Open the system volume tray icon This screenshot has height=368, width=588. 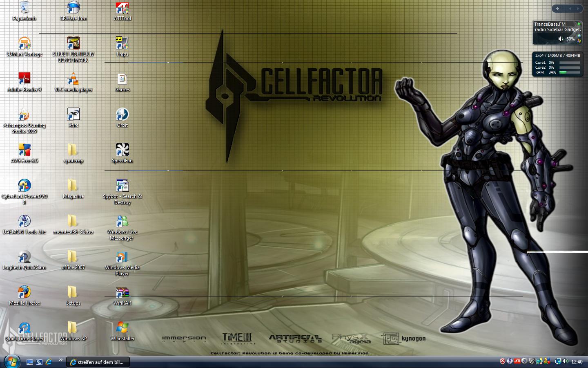tap(566, 361)
